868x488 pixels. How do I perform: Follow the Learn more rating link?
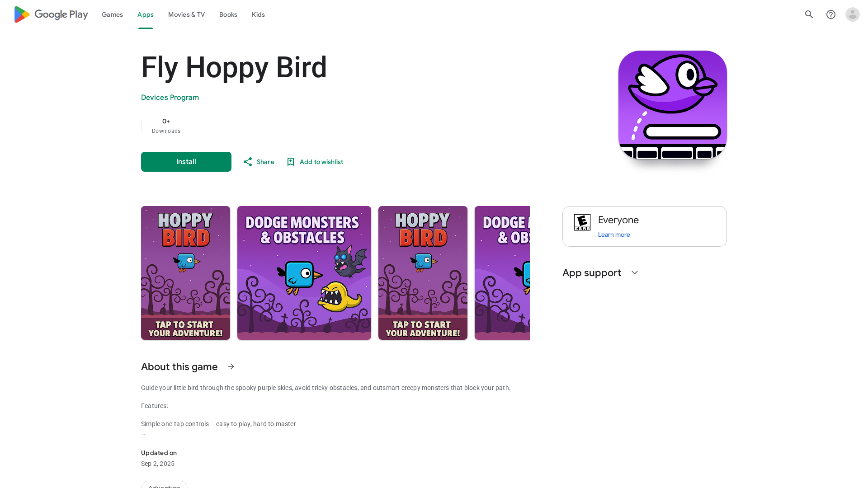pyautogui.click(x=614, y=235)
